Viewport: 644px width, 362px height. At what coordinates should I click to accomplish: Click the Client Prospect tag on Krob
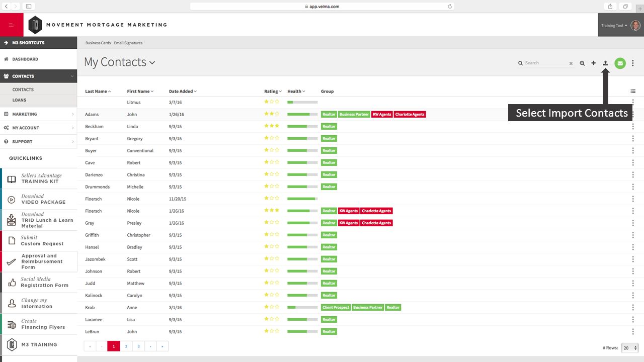point(336,308)
